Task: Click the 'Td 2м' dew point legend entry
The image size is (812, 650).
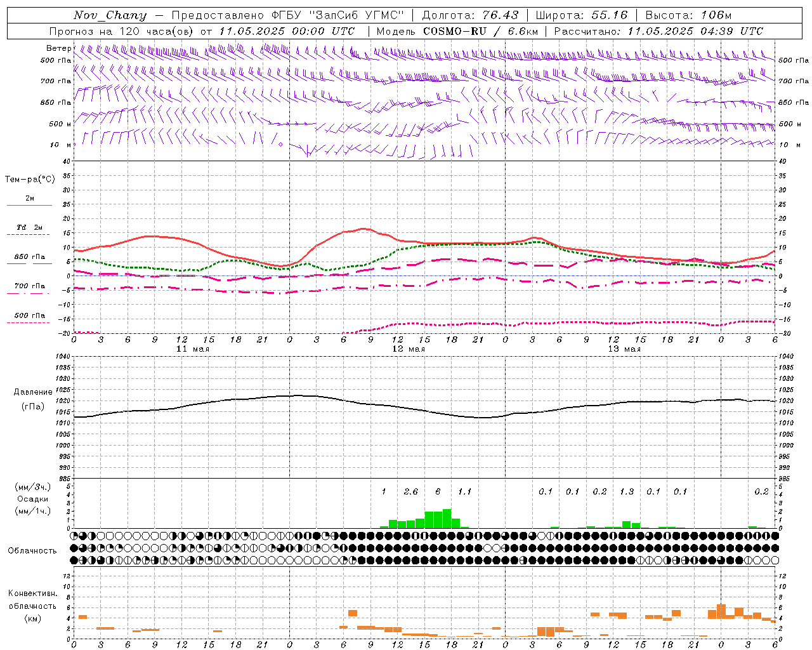Action: [30, 227]
